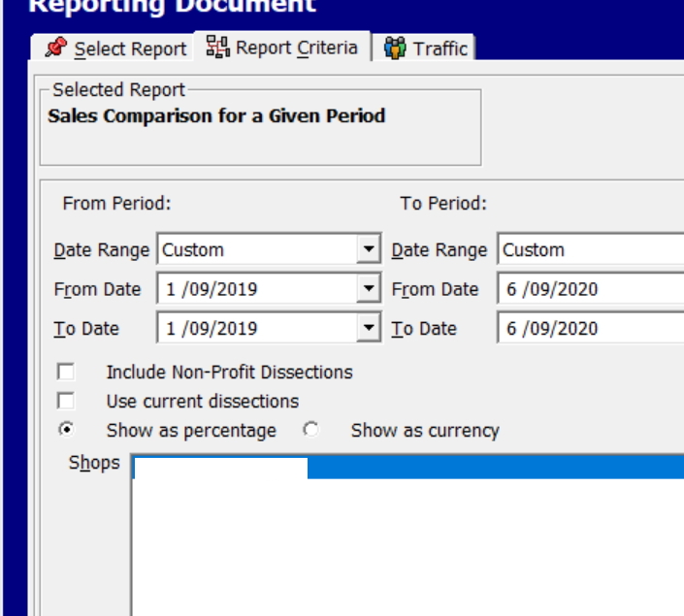Screen dimensions: 684x616
Task: Click the criteria diagram icon on Report Criteria tab
Action: pyautogui.click(x=217, y=47)
